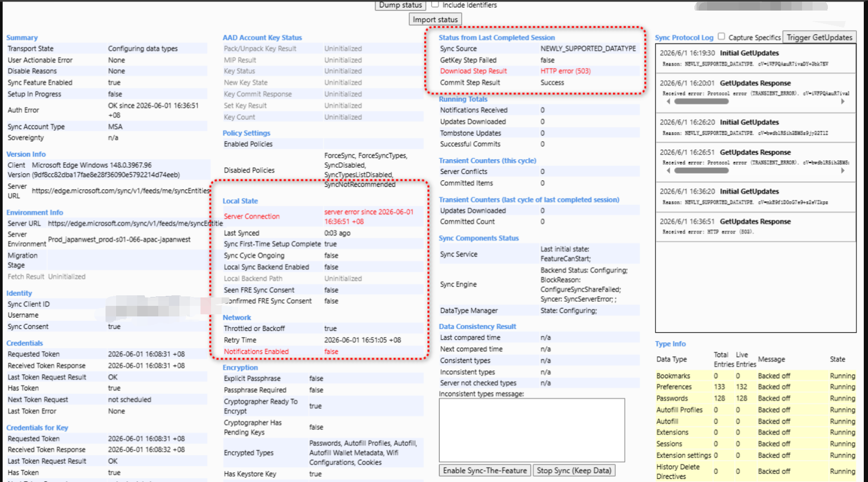Click the 'Extension settings' data type row

(x=756, y=455)
